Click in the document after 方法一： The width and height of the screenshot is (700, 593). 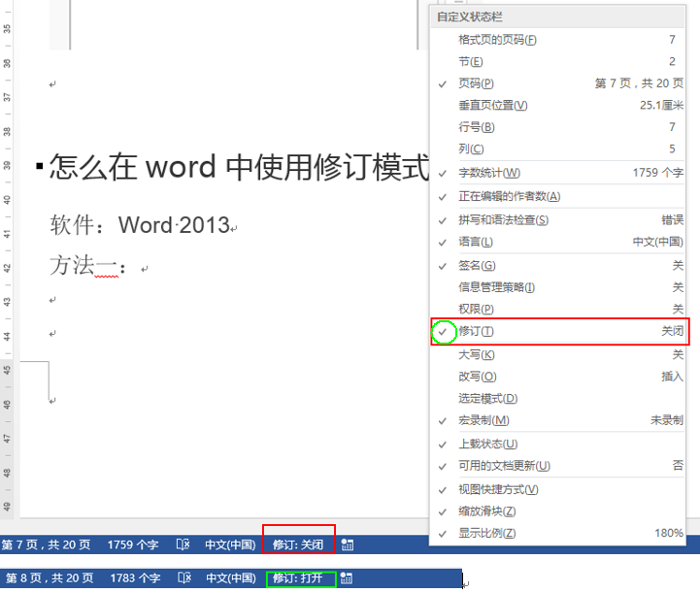click(x=133, y=269)
